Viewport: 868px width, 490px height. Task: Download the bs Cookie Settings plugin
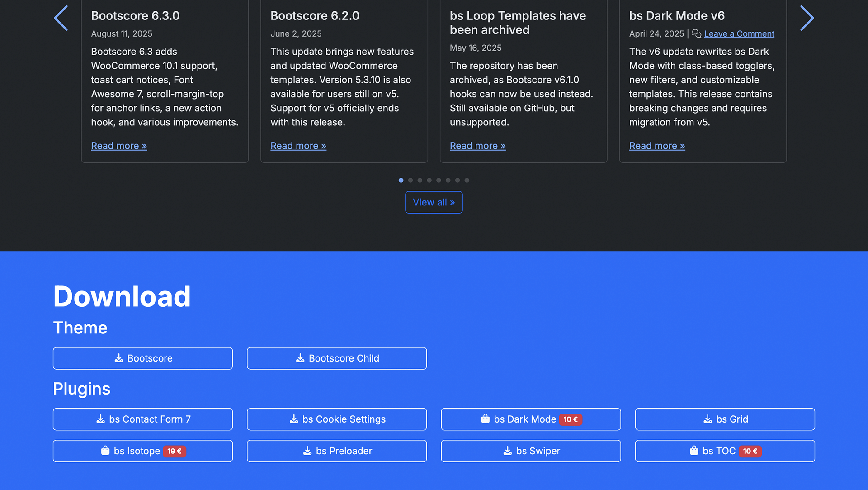click(337, 419)
